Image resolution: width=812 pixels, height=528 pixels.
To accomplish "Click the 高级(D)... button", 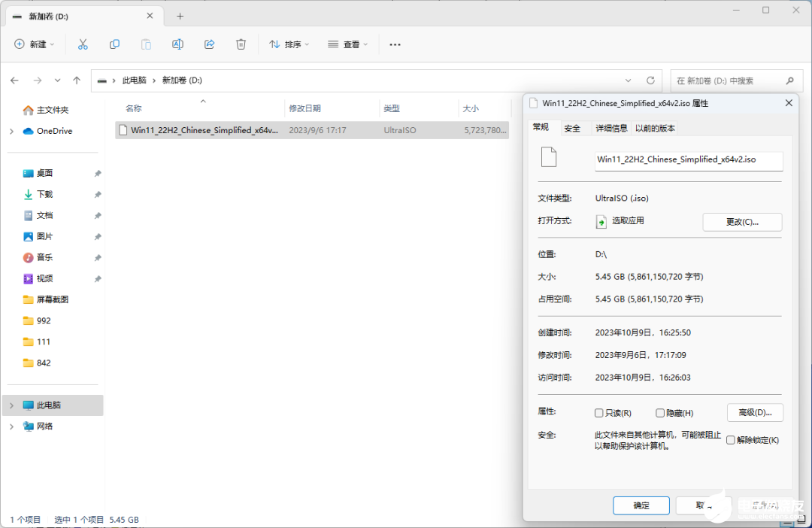I will (x=755, y=412).
